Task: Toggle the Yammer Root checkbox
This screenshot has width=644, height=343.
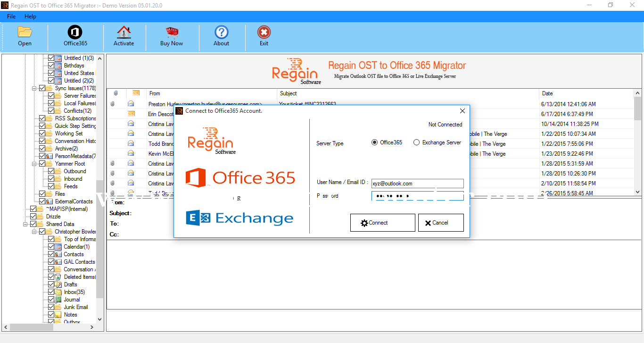Action: point(42,164)
